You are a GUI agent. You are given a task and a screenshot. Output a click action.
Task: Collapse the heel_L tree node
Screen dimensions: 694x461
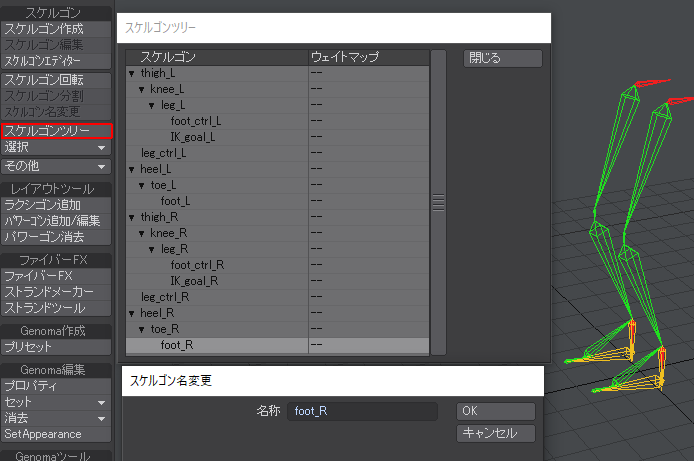131,170
